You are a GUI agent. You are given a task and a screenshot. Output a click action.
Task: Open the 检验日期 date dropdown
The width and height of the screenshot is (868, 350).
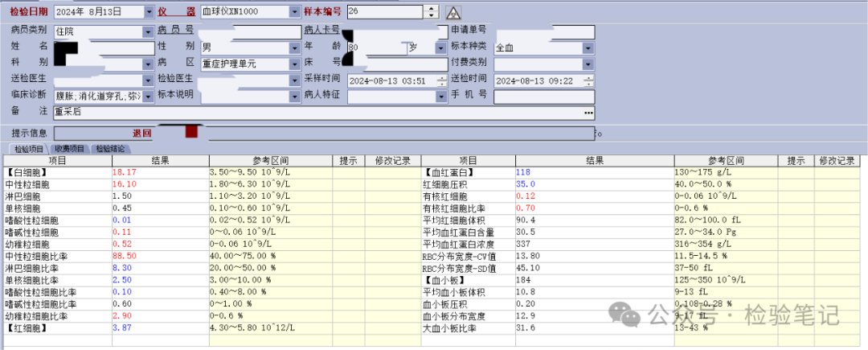pyautogui.click(x=148, y=12)
